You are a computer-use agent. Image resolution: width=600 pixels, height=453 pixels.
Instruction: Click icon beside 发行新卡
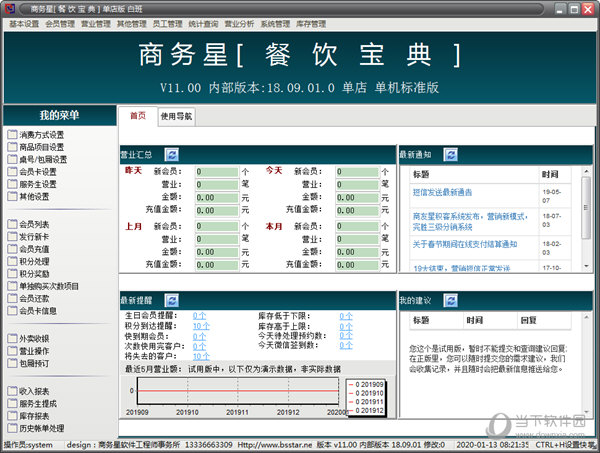click(13, 236)
